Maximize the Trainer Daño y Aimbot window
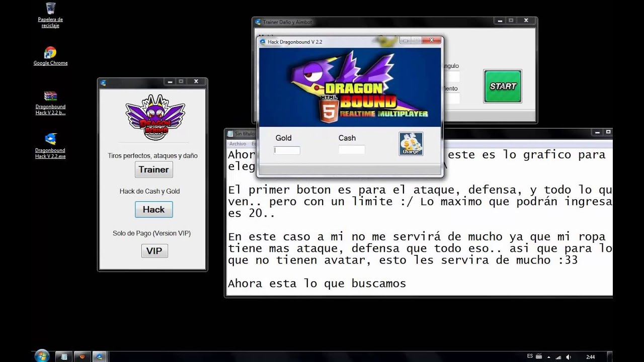Viewport: 644px width, 362px height. 511,21
